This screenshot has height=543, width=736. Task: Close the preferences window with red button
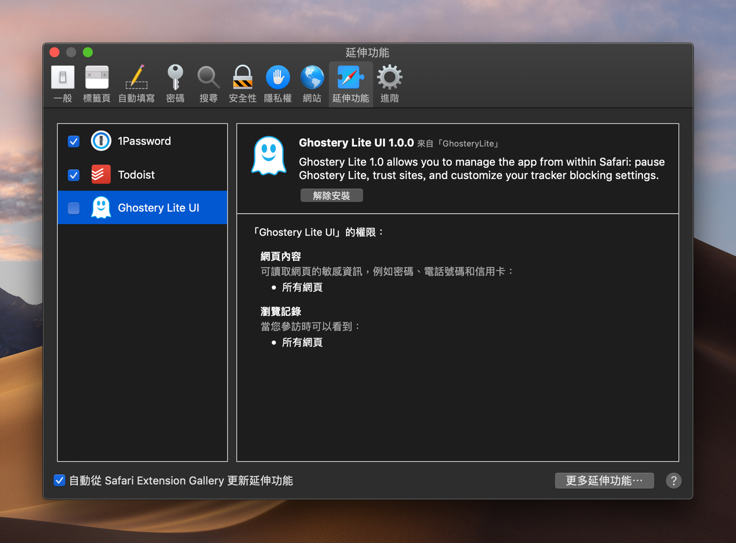point(54,52)
